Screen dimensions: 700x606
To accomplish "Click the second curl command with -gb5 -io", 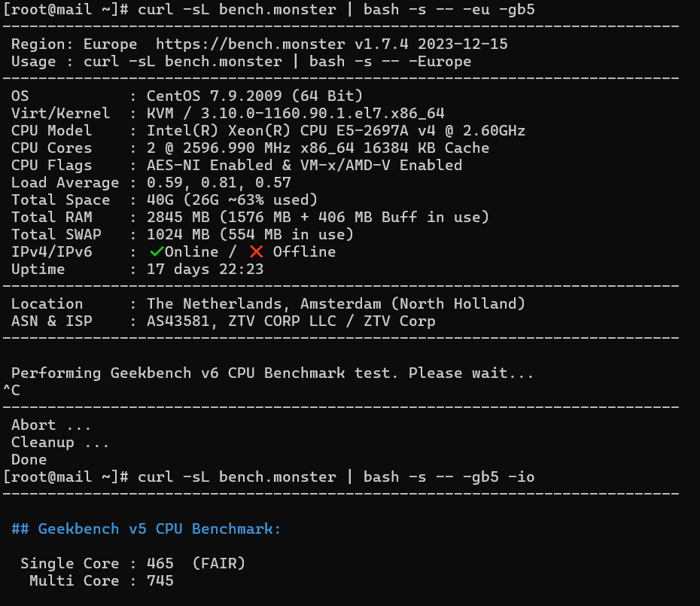I will pos(336,477).
